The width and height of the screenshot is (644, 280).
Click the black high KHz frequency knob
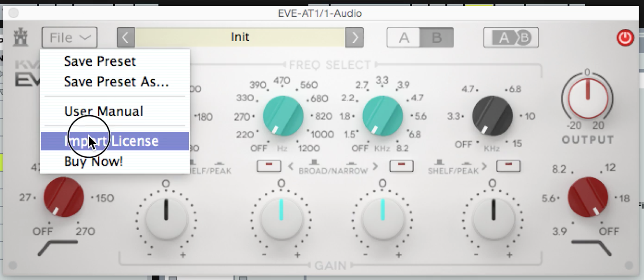coord(492,116)
